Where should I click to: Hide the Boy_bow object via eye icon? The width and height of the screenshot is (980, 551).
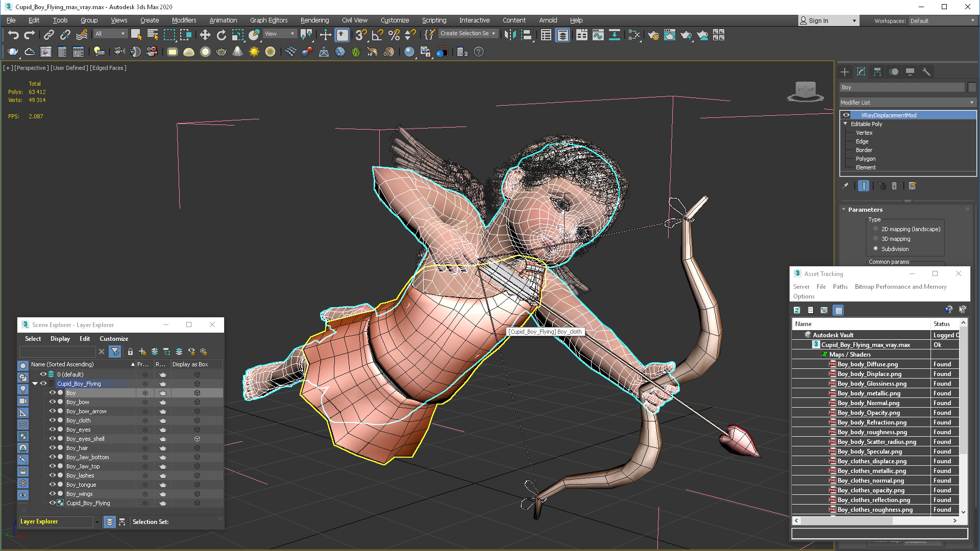pyautogui.click(x=52, y=402)
